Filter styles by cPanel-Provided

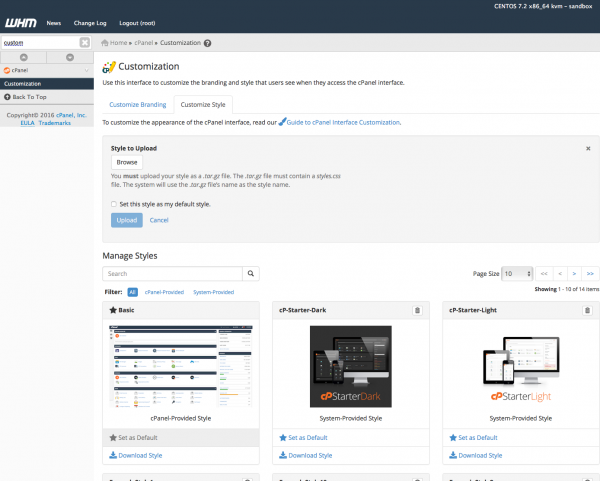(164, 292)
